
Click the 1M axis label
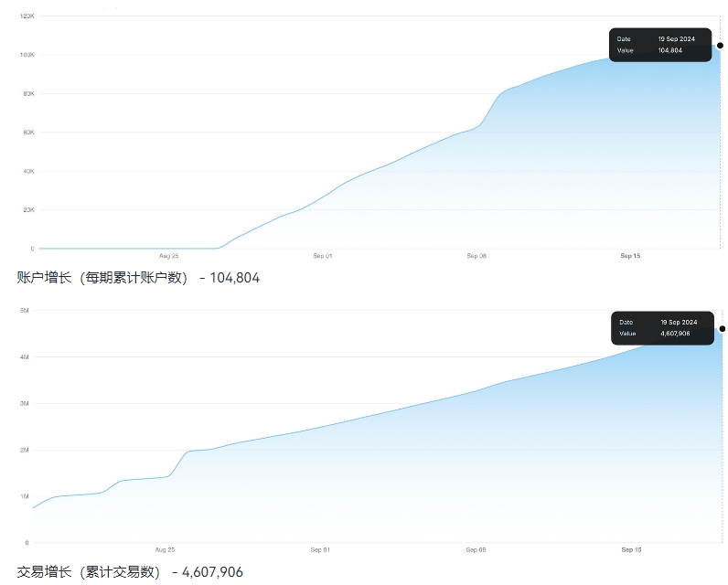(24, 496)
